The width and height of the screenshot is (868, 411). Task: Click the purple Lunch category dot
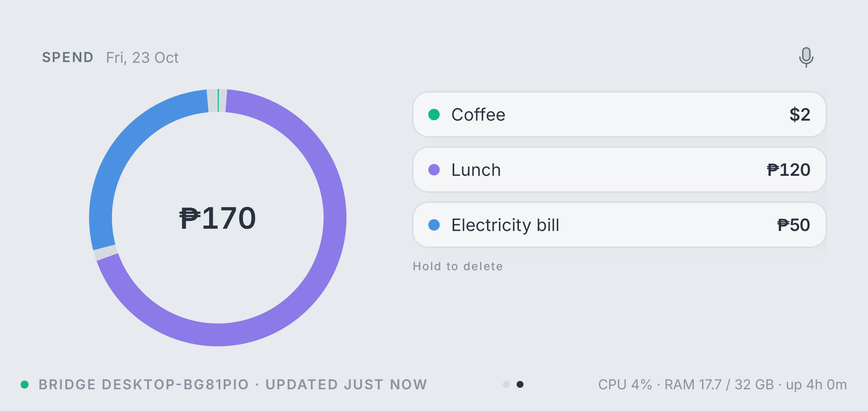tap(434, 170)
